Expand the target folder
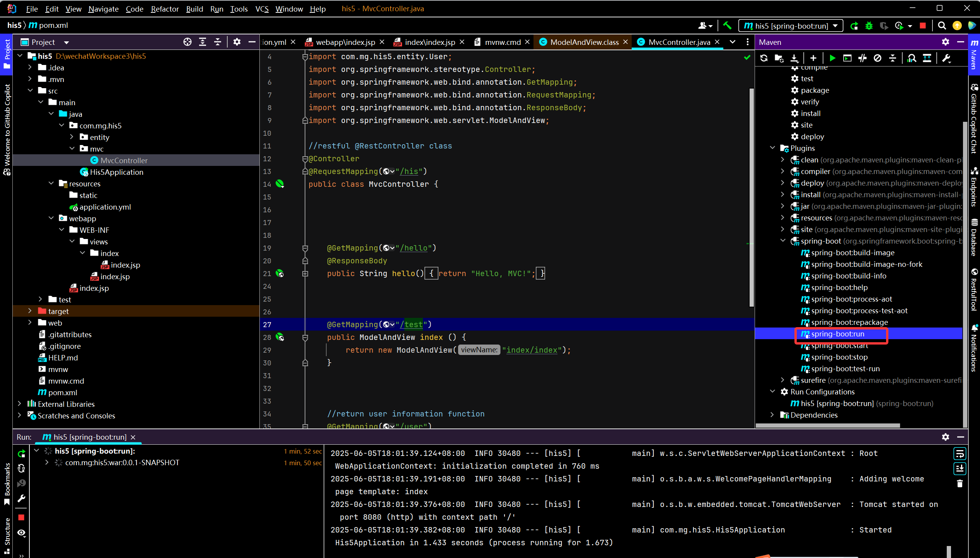Image resolution: width=980 pixels, height=558 pixels. tap(30, 311)
